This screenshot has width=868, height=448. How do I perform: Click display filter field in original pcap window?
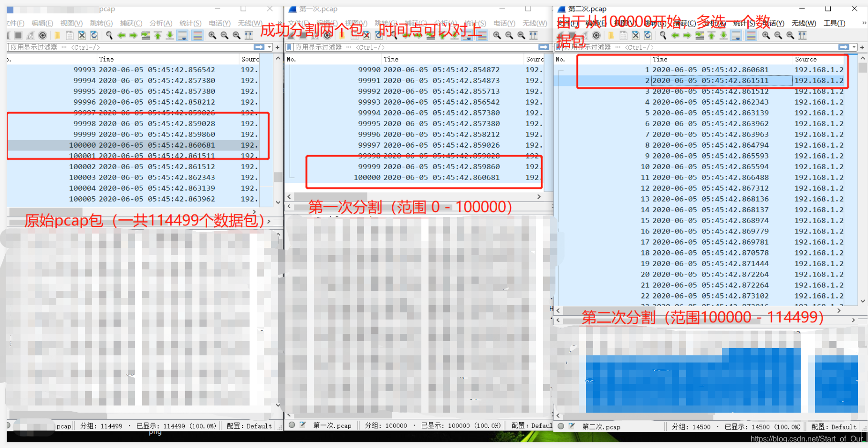coord(131,47)
